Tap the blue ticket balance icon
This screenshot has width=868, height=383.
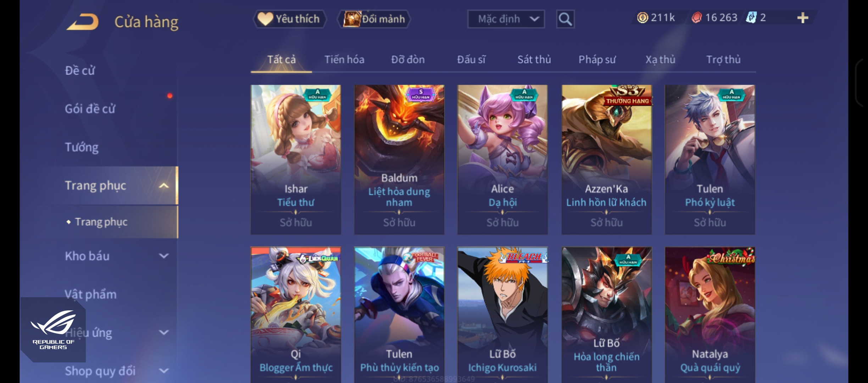tap(751, 18)
